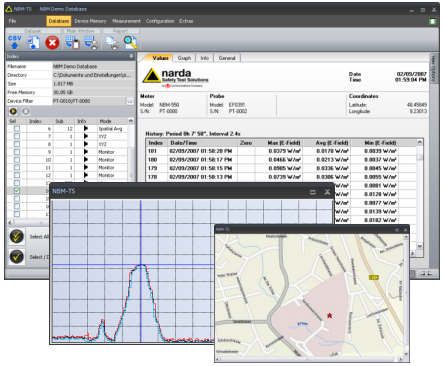Click the red delete dataset icon
Screen dimensions: 444x366
[x=52, y=43]
